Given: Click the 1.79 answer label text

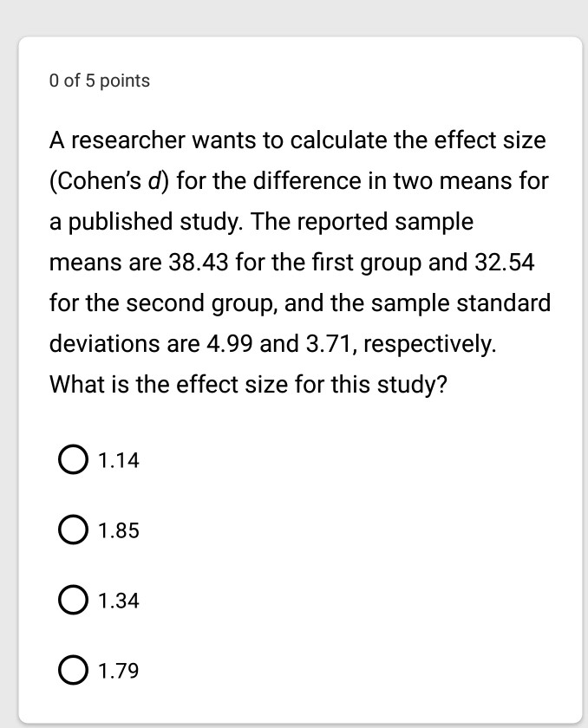Looking at the screenshot, I should pos(119,671).
